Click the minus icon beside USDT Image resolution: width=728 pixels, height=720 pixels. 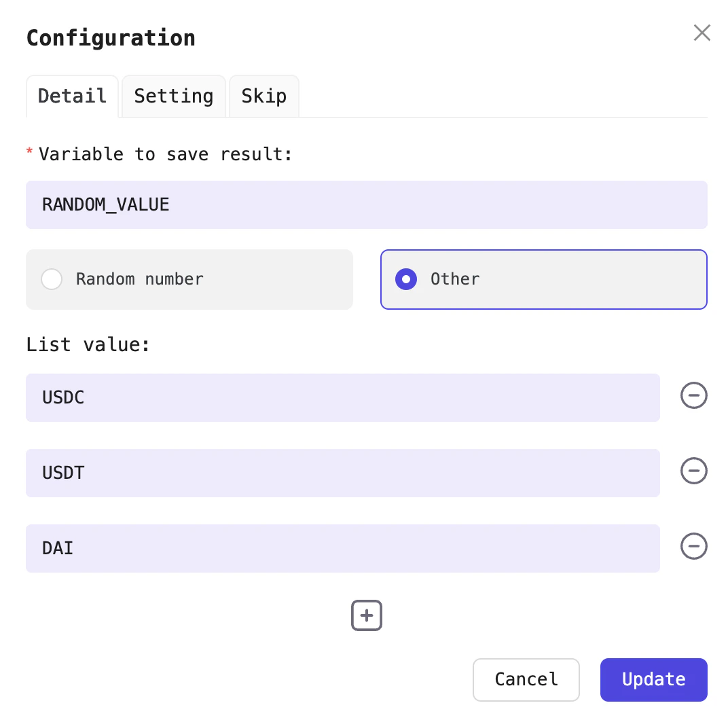693,471
